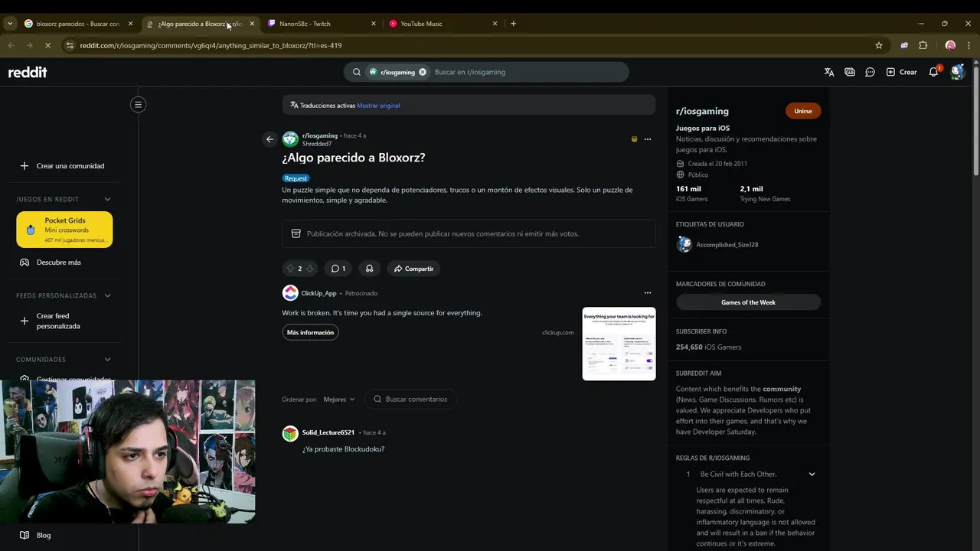Click the Unirse join button
The image size is (980, 551).
click(803, 111)
